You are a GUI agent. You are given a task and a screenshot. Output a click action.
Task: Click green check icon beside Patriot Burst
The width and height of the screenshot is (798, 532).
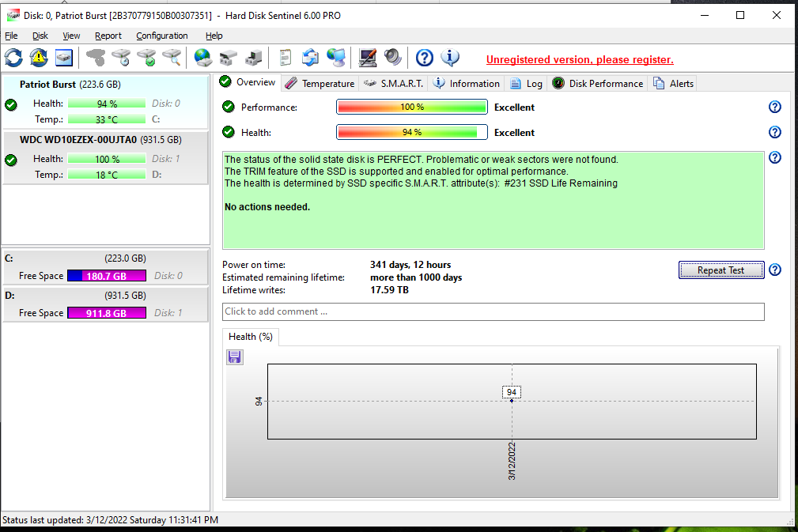click(x=11, y=105)
